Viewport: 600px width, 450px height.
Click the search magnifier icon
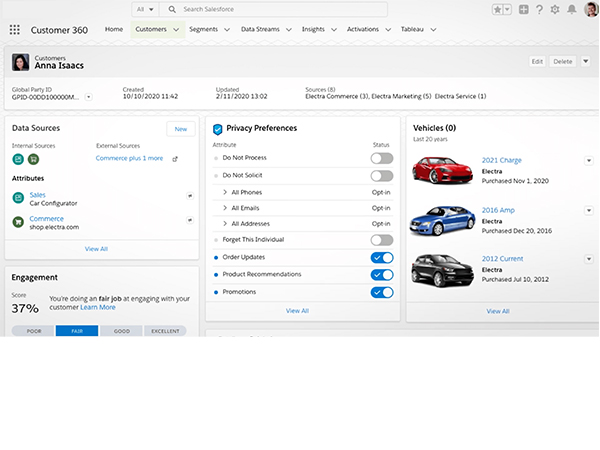coord(172,9)
